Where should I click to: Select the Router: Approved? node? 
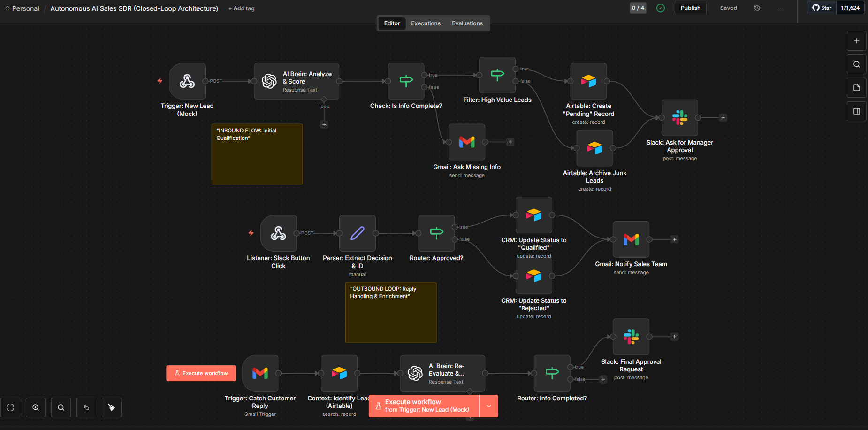436,233
